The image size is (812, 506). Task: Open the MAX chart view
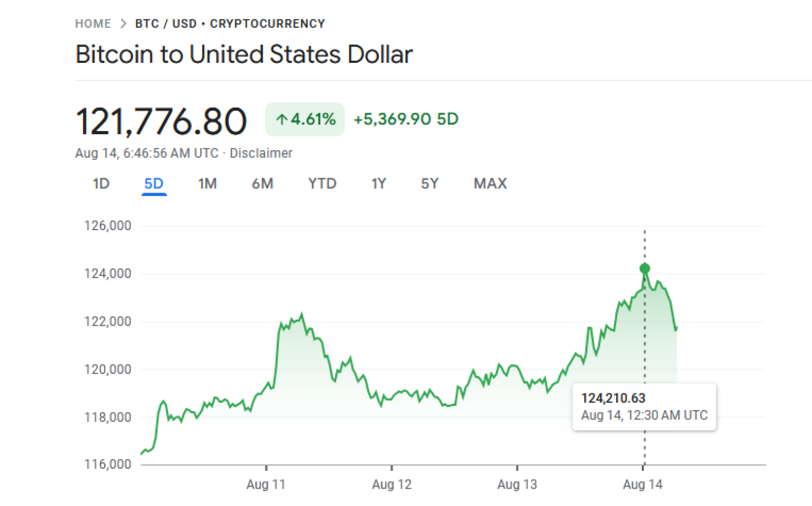(490, 184)
